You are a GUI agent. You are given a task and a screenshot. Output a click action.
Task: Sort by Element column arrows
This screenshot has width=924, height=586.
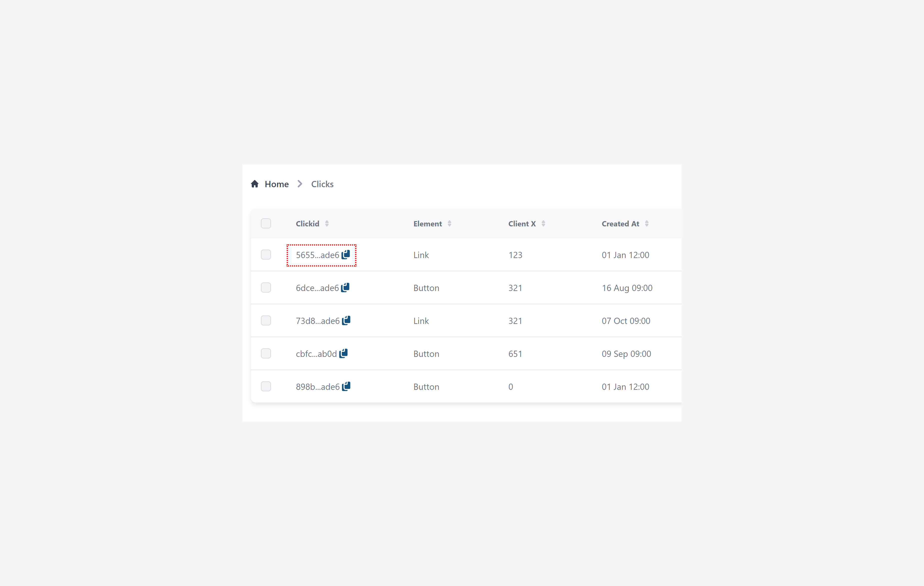(x=449, y=224)
